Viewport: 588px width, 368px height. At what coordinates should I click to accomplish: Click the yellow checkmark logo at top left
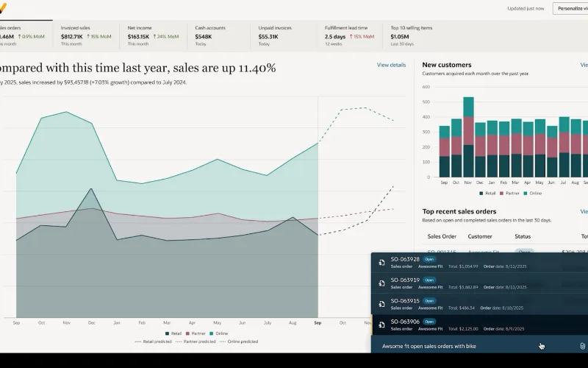(3, 8)
